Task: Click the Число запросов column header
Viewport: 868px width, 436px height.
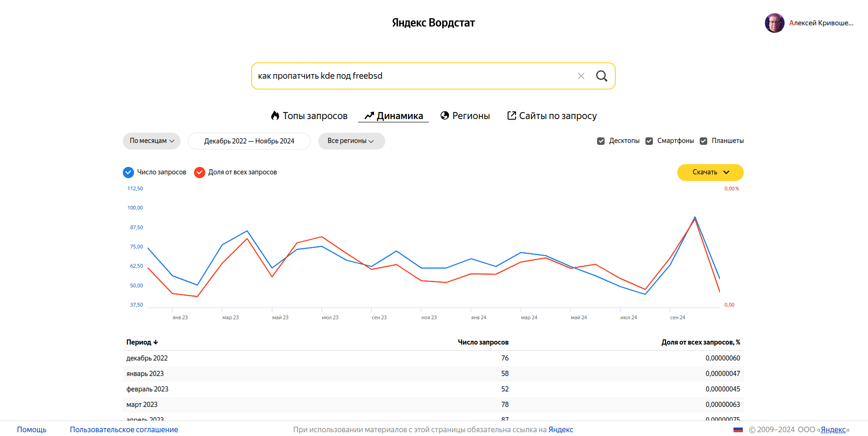Action: (483, 342)
